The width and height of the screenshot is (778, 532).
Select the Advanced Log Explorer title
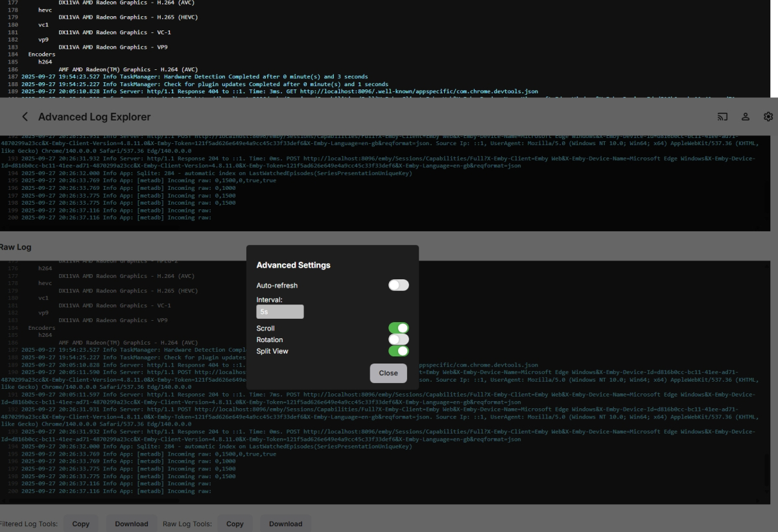(94, 117)
